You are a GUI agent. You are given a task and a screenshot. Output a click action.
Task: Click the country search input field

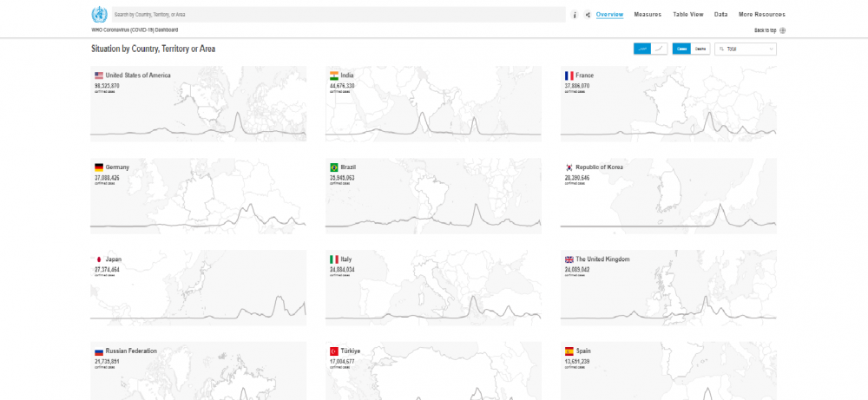339,15
